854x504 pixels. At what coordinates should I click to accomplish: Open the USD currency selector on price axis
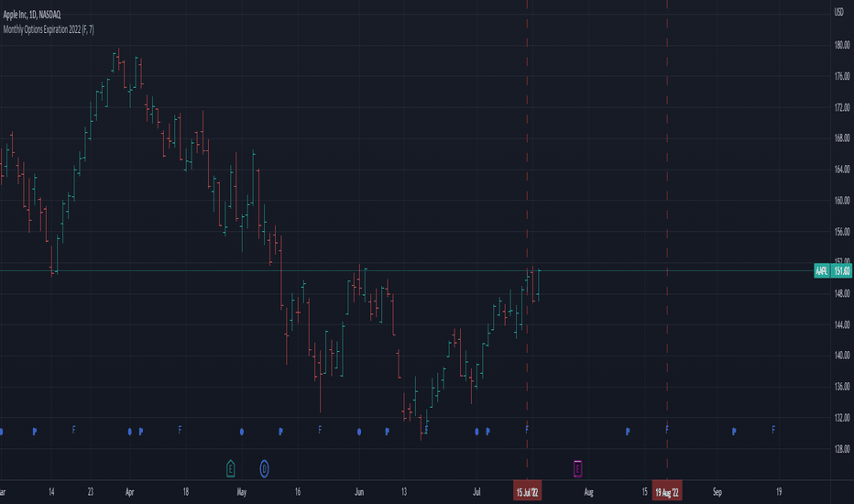tap(838, 12)
